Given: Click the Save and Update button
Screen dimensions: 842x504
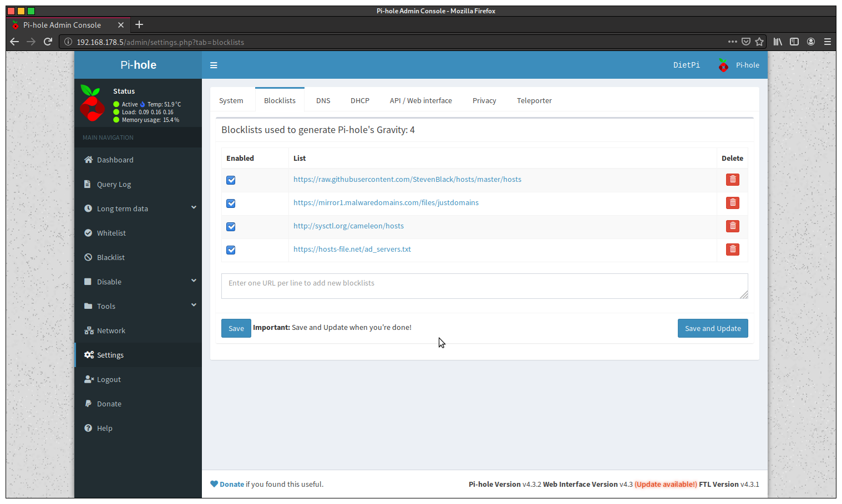Looking at the screenshot, I should point(713,328).
